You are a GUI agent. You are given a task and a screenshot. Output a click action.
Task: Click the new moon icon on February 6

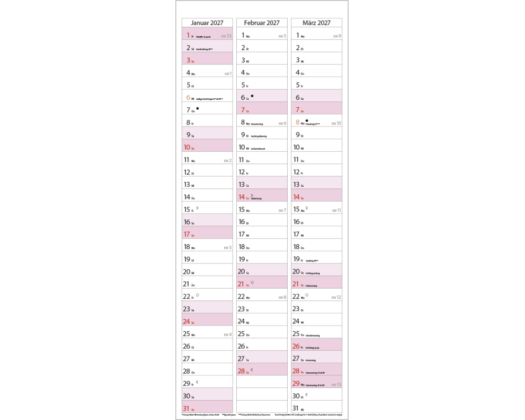(x=253, y=96)
